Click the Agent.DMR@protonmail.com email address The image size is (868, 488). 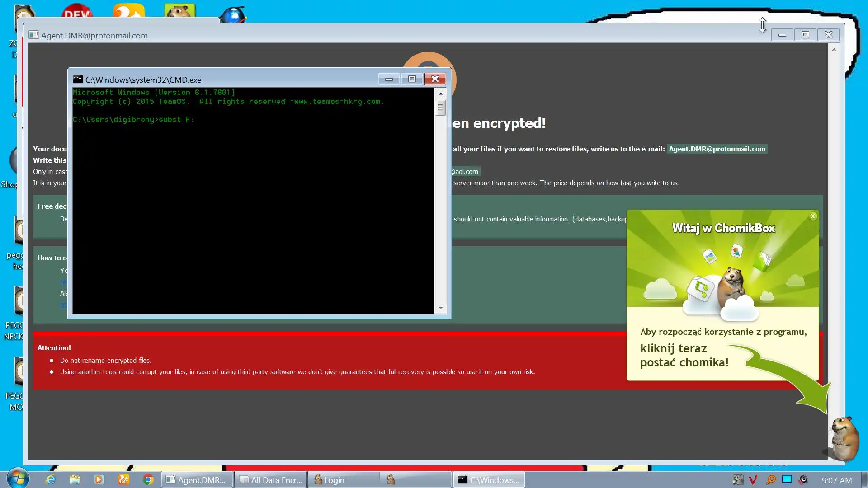pyautogui.click(x=717, y=149)
